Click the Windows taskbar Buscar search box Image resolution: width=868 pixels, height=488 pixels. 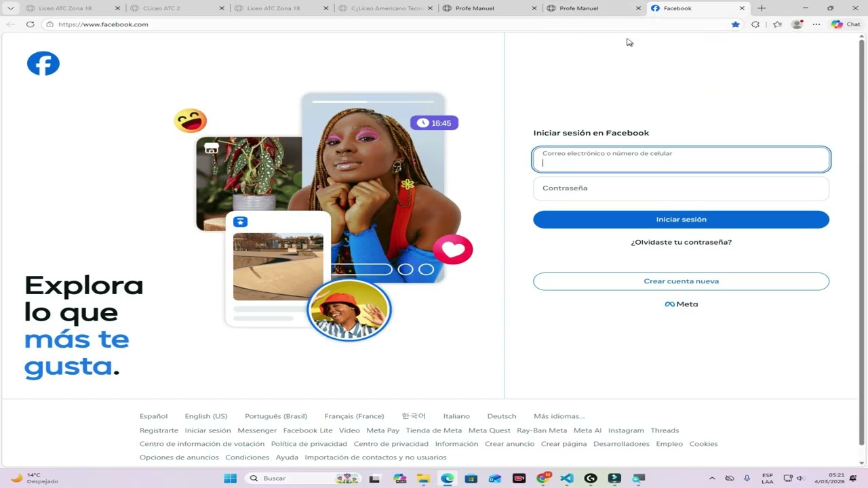[302, 479]
